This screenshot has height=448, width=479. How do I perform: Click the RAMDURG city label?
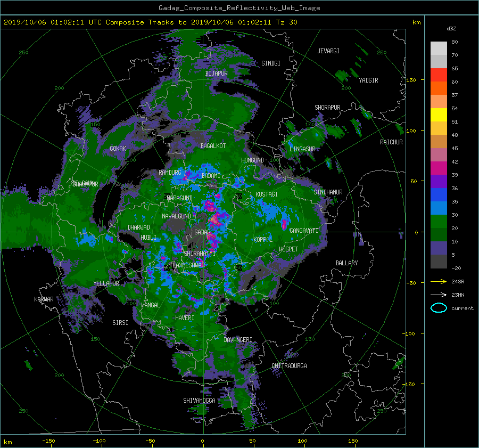click(170, 173)
